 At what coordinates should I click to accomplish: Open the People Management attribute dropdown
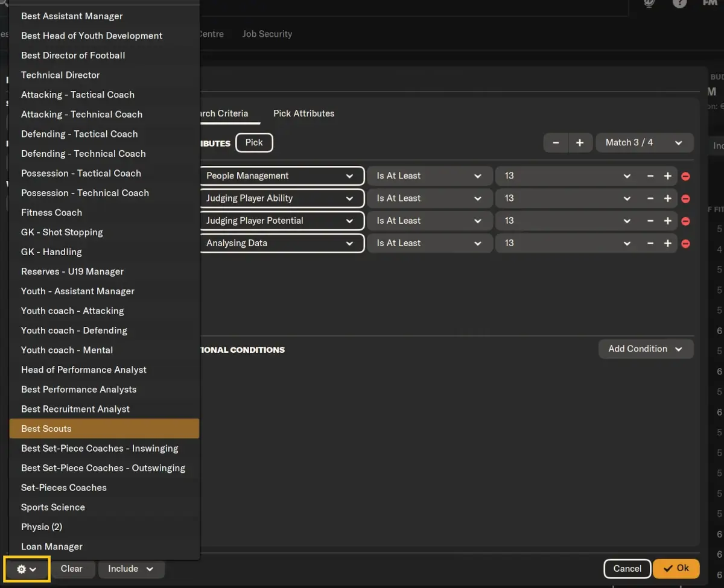point(281,175)
